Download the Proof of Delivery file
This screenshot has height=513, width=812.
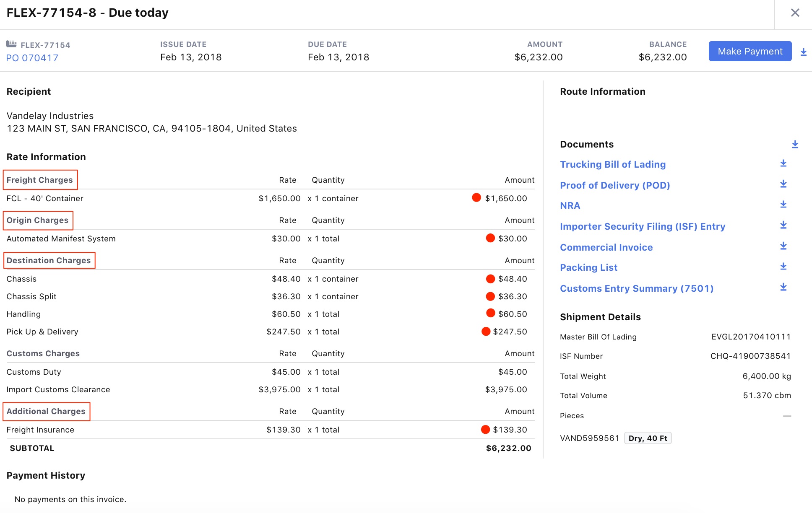click(x=783, y=184)
